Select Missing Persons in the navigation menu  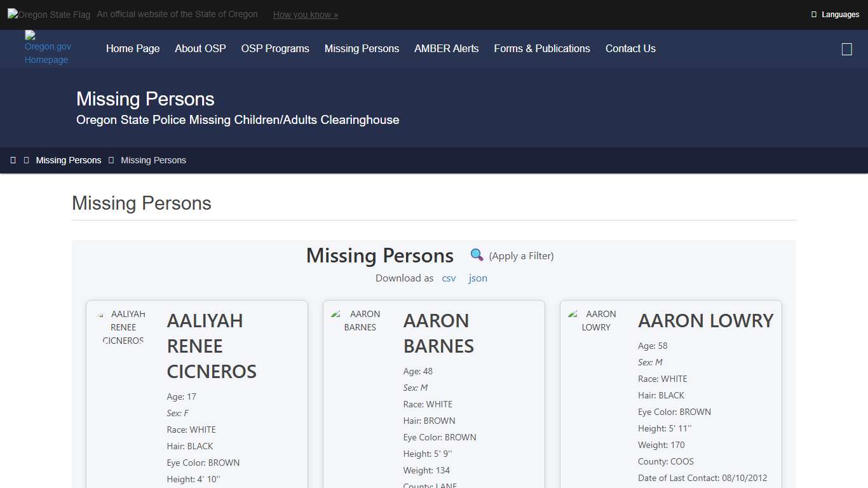[x=362, y=48]
